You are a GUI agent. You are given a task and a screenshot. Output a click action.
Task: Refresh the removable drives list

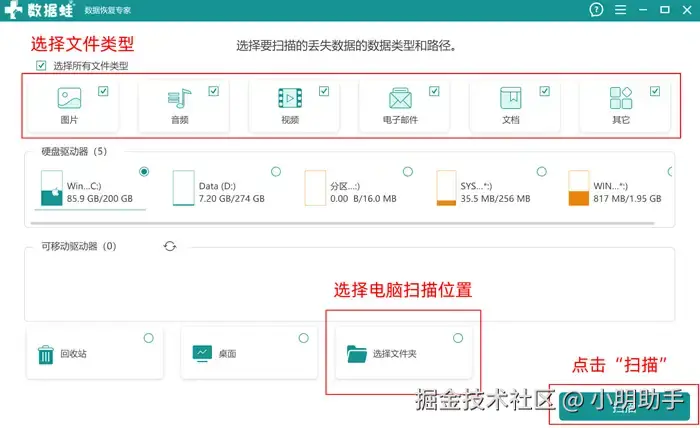click(x=170, y=246)
